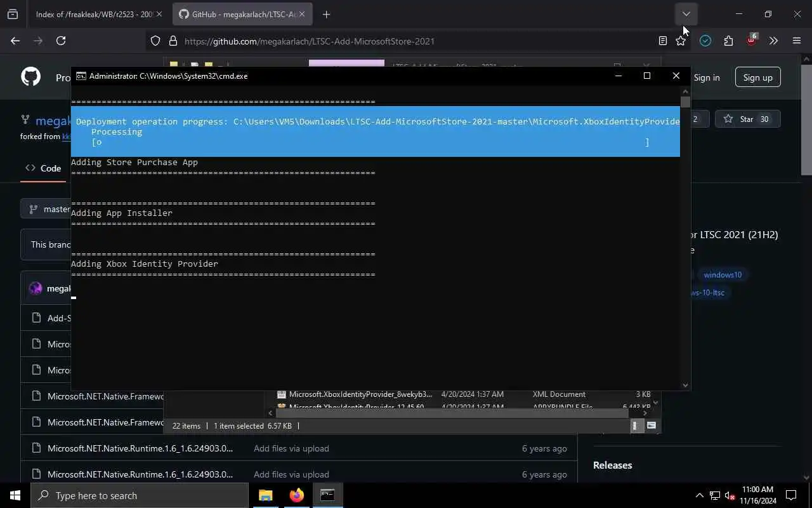Switch Explorer to large icons view
Screen dimensions: 812x508
point(651,426)
